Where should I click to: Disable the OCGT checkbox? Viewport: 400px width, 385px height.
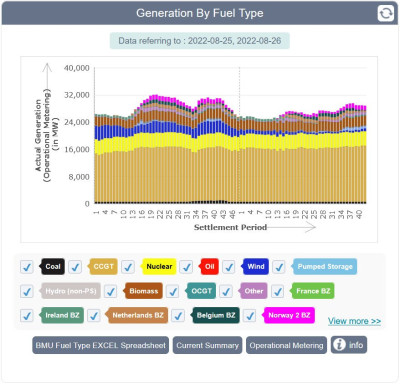coord(173,291)
